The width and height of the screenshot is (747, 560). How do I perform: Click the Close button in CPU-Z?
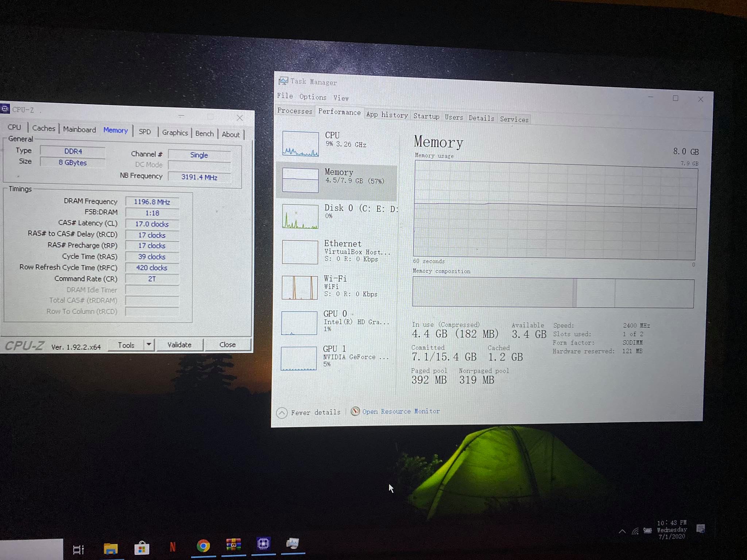(x=228, y=345)
